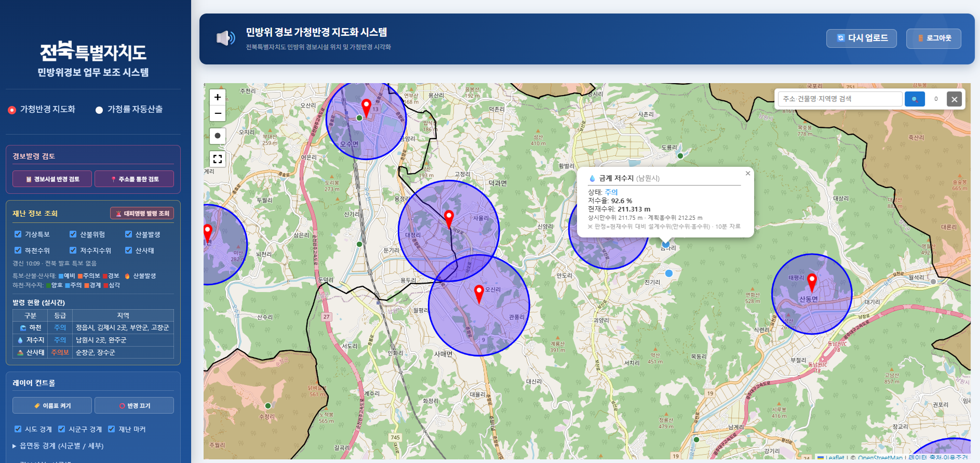The image size is (980, 463).
Task: Open 주소를 통한 검토 tab
Action: pos(134,179)
